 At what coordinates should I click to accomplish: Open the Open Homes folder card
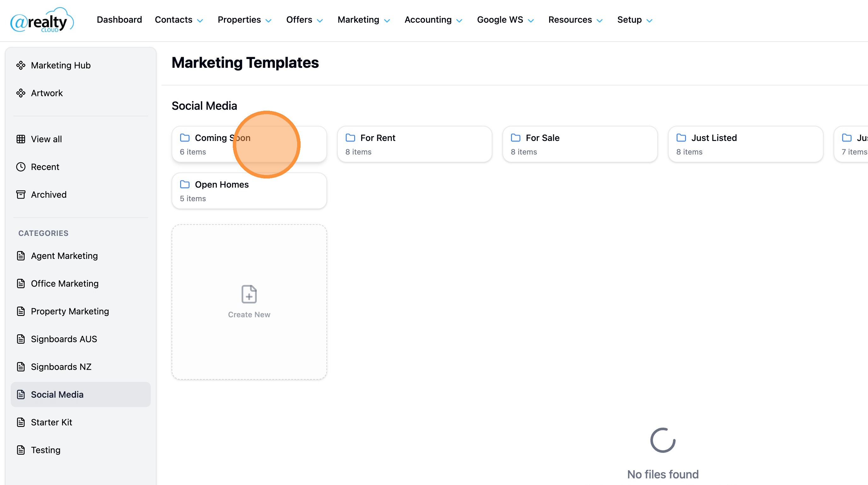pyautogui.click(x=249, y=191)
